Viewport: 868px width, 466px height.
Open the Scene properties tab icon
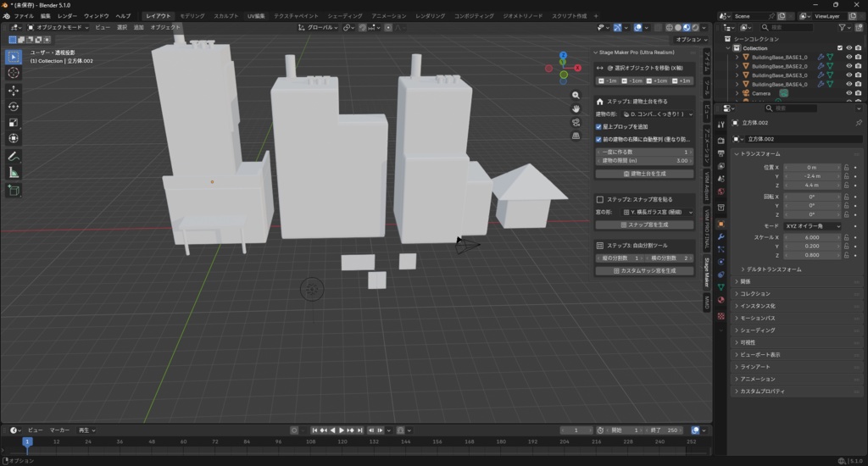point(721,179)
